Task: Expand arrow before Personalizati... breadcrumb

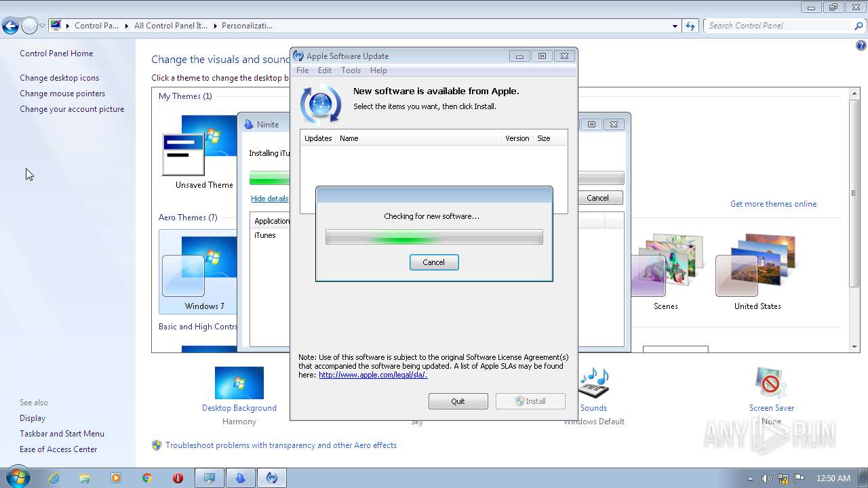Action: point(215,26)
